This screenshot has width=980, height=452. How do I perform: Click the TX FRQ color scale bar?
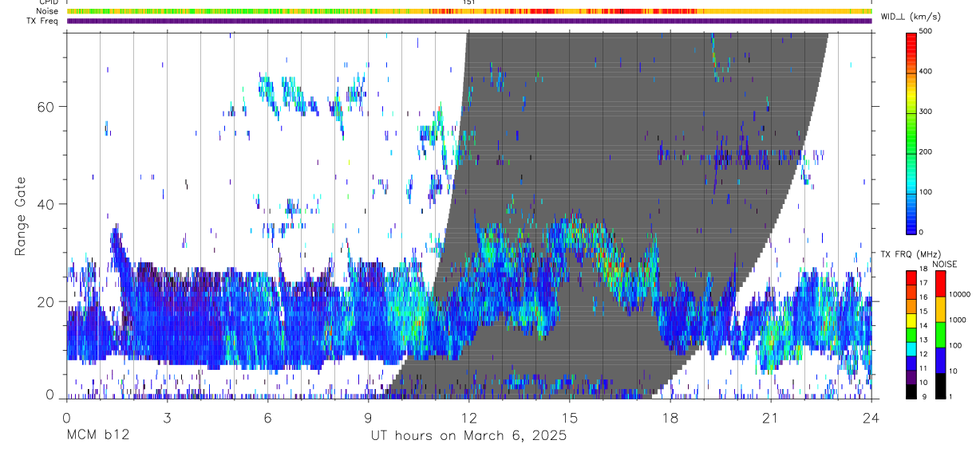click(911, 334)
